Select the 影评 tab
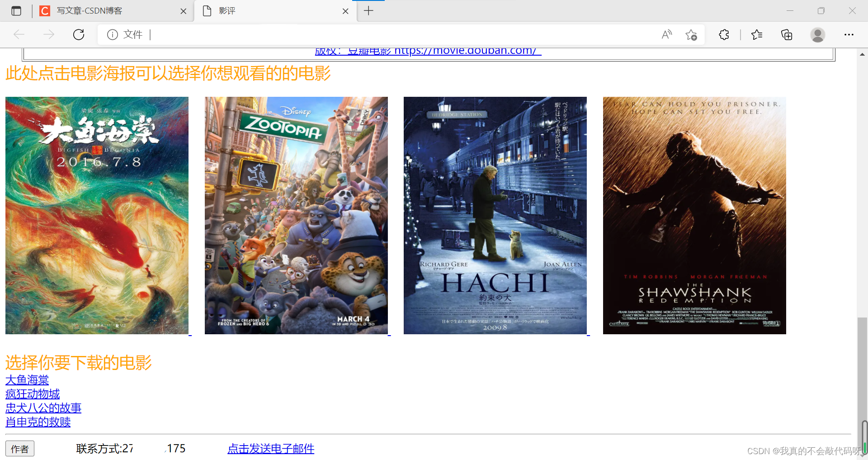 275,11
